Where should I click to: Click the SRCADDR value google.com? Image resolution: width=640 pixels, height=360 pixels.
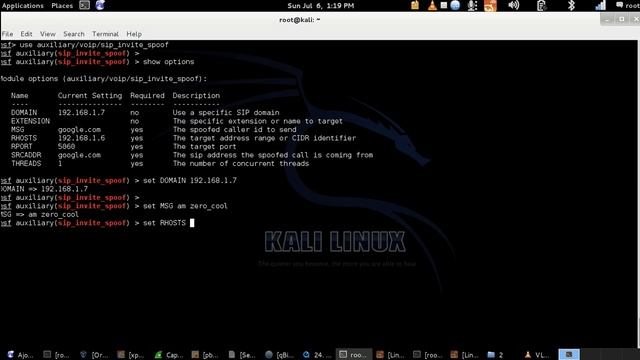point(79,155)
